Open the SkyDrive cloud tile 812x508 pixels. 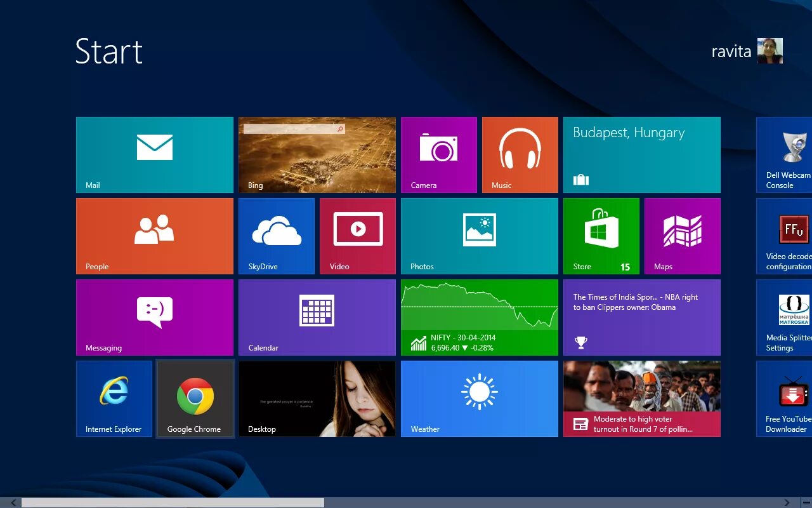[x=277, y=236]
